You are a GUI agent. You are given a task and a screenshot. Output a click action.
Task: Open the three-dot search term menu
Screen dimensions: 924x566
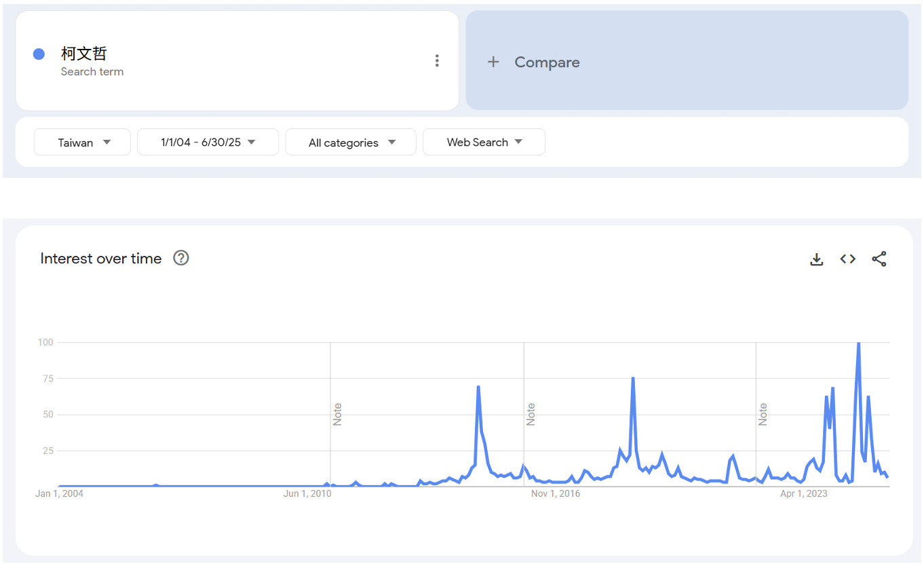437,61
